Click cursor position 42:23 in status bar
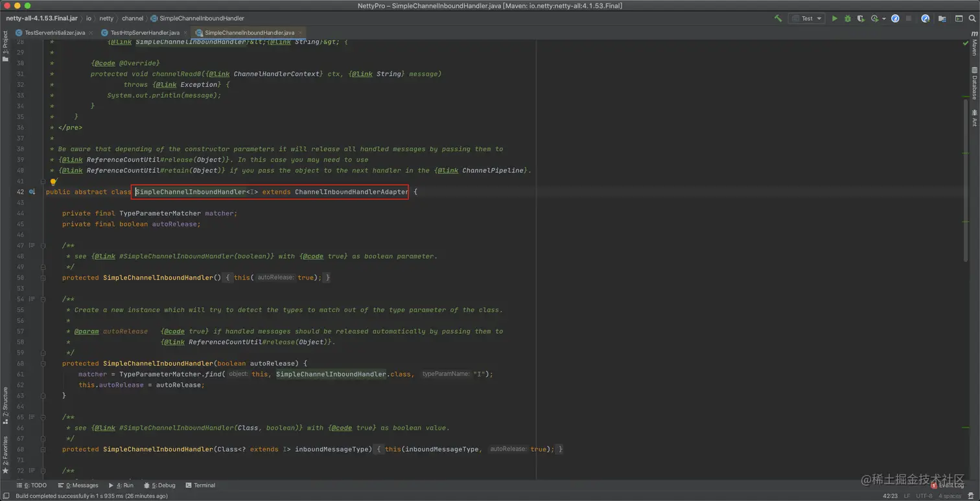The image size is (980, 501). (890, 496)
